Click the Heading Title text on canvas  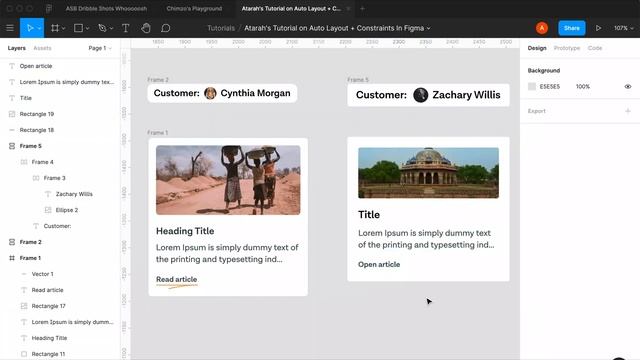(x=185, y=231)
